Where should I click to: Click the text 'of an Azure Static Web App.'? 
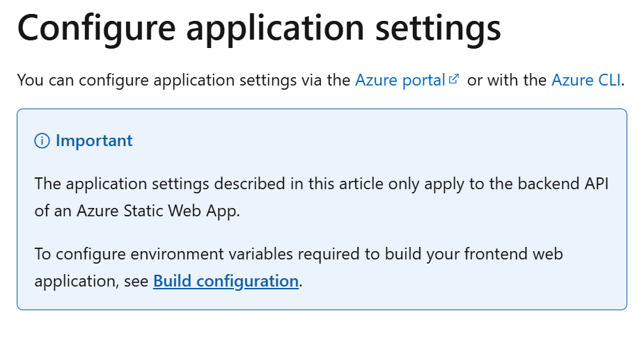click(137, 211)
